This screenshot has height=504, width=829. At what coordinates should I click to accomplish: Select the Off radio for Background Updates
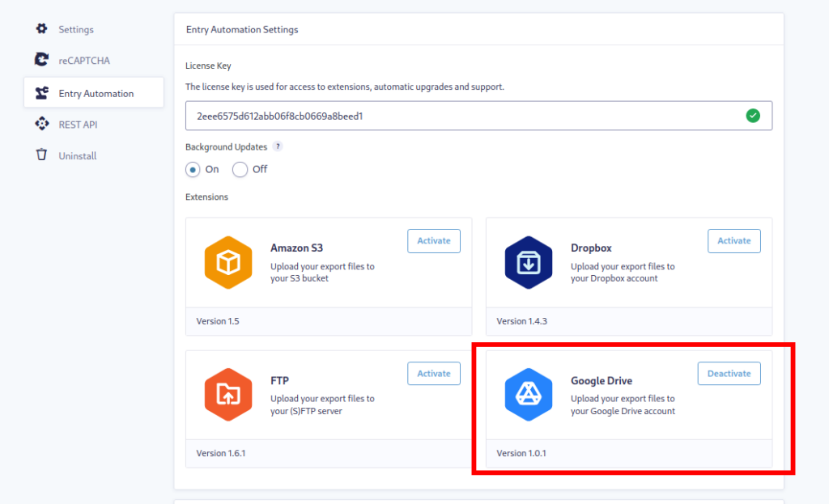[x=240, y=170]
